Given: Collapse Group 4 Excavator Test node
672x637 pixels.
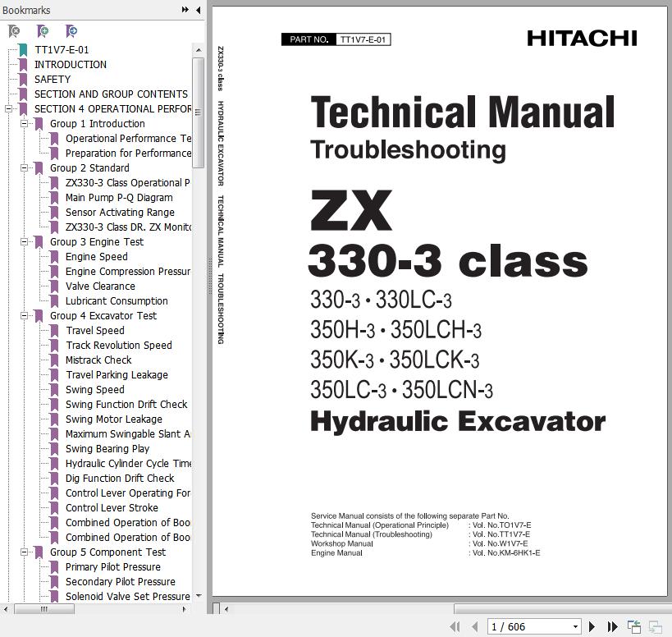Looking at the screenshot, I should [25, 316].
